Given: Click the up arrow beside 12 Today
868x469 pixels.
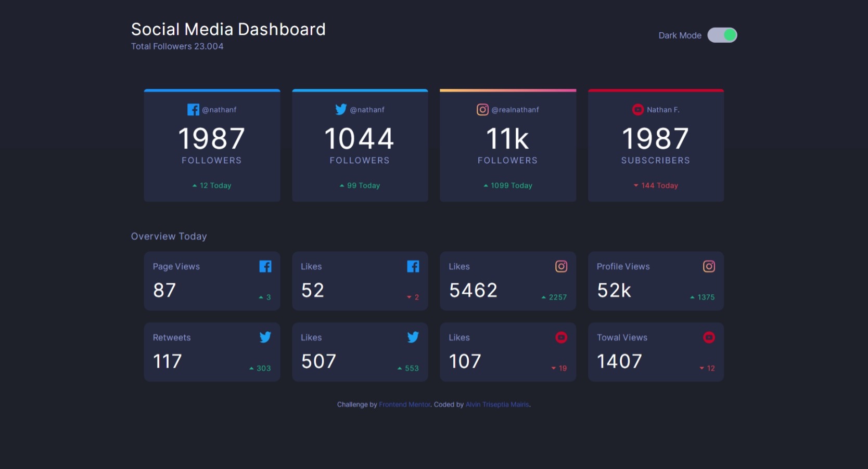Looking at the screenshot, I should point(195,186).
